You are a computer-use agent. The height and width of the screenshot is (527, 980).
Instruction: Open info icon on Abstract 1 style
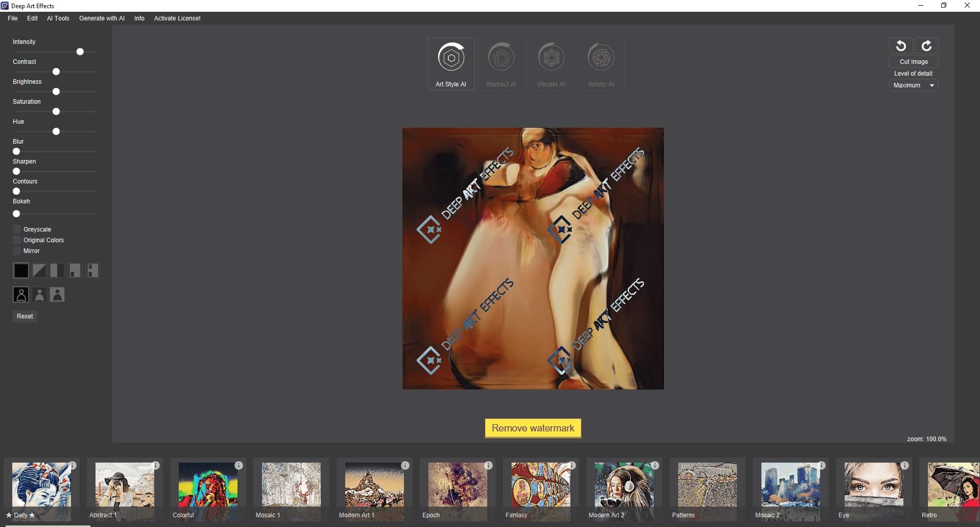155,465
